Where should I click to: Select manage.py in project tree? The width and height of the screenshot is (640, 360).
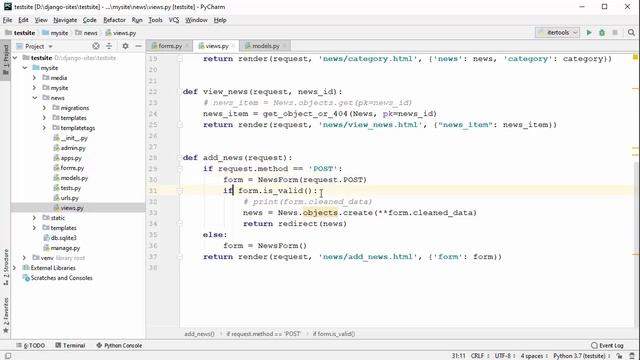(61, 248)
